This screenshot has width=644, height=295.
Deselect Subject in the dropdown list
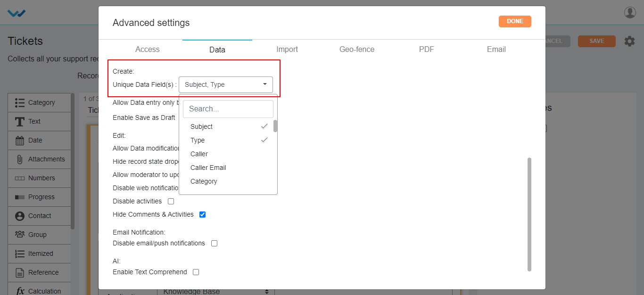228,126
